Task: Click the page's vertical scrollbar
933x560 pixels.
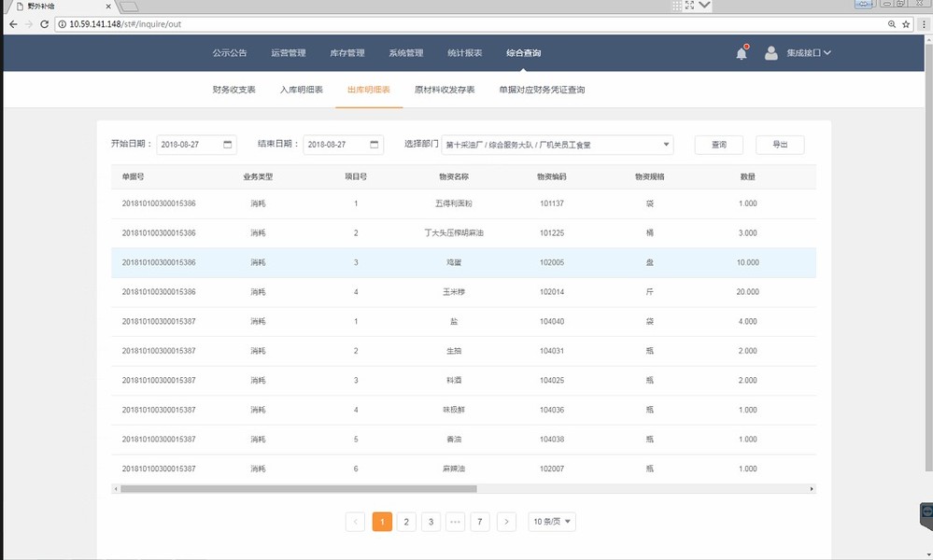Action: [x=929, y=256]
